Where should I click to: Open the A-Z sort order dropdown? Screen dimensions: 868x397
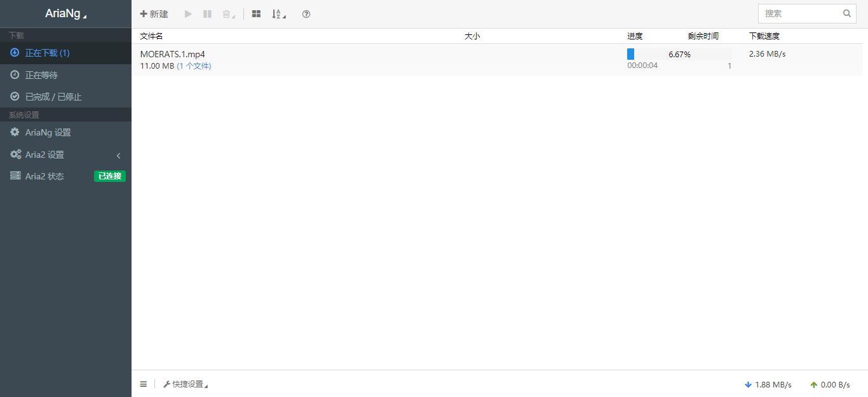(278, 14)
